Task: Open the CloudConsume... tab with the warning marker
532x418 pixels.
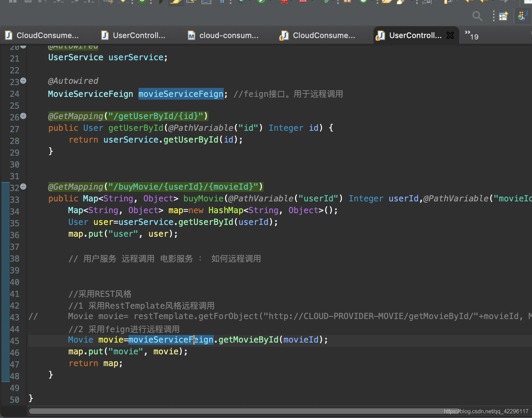Action: tap(318, 35)
